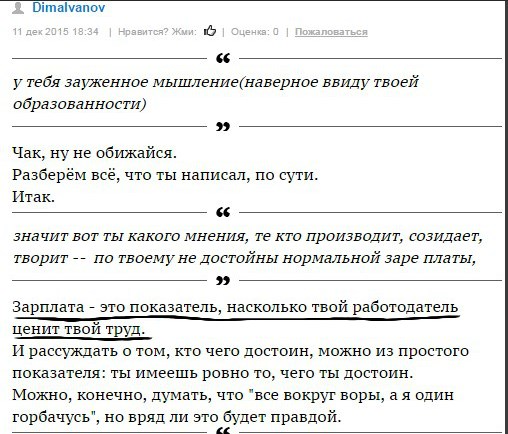508x434 pixels.
Task: Click the line Можно, конечно, думать
Action: (x=233, y=395)
